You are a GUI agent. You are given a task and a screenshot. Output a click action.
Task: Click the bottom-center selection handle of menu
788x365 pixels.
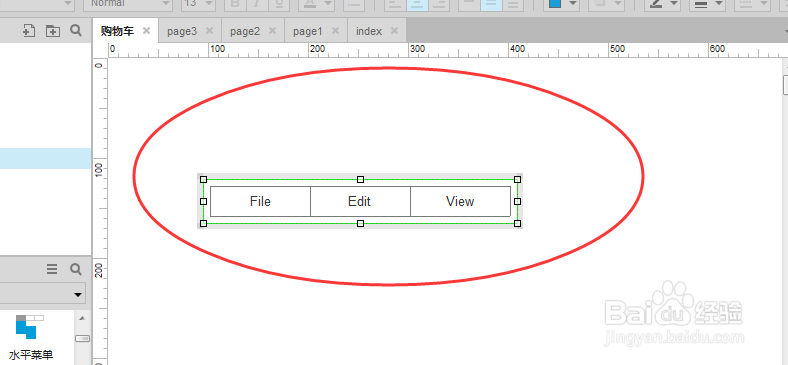[x=360, y=223]
